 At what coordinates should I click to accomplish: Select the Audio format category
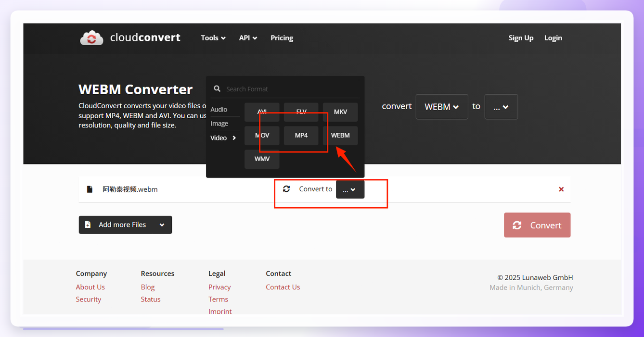pos(219,110)
